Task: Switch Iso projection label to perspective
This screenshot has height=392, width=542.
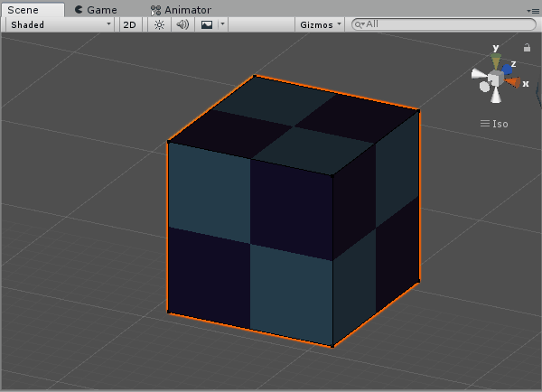Action: tap(494, 124)
